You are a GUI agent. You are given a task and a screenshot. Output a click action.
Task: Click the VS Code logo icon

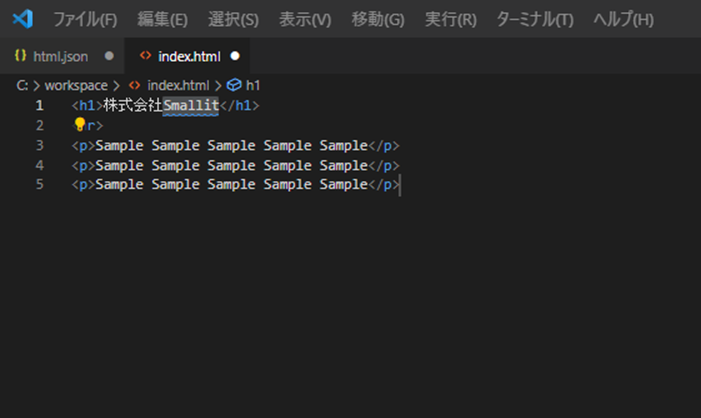(23, 19)
